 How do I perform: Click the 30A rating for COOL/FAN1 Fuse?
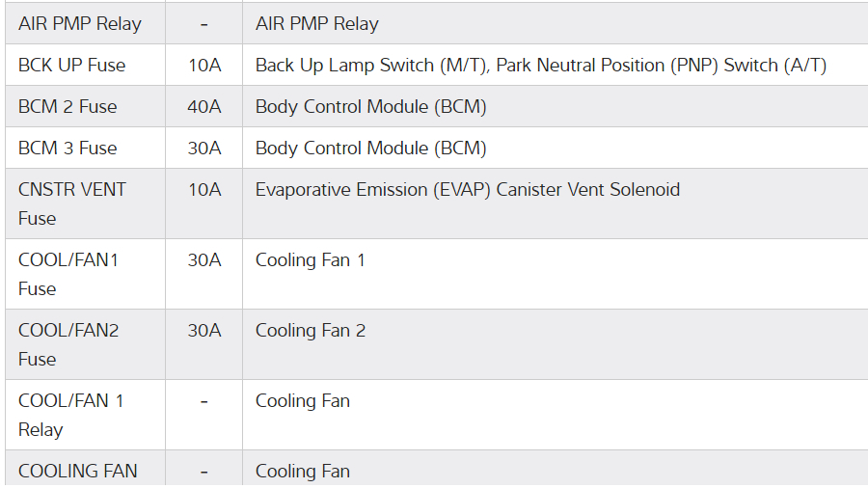pyautogui.click(x=203, y=260)
